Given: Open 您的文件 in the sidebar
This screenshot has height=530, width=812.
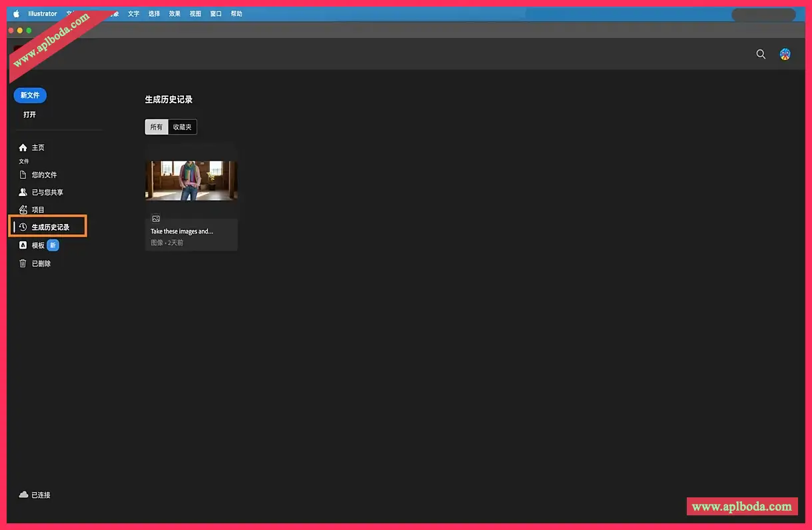Looking at the screenshot, I should click(x=44, y=175).
